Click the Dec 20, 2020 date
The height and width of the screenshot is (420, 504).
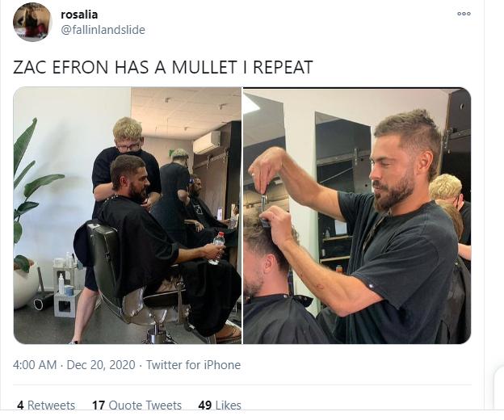(101, 365)
